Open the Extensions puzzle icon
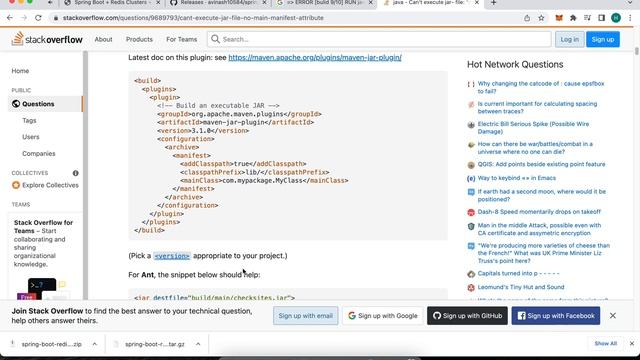The image size is (640, 360). point(573,18)
